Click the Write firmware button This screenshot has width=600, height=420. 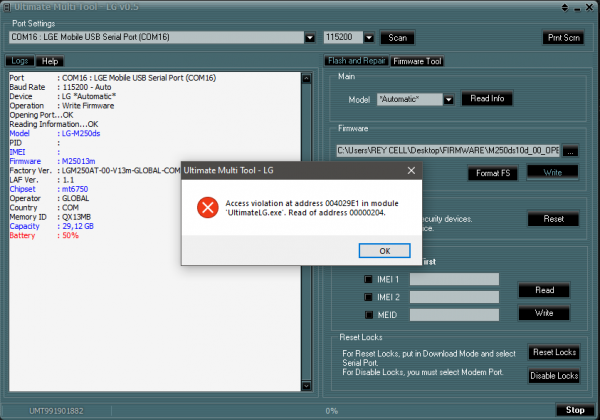(553, 172)
